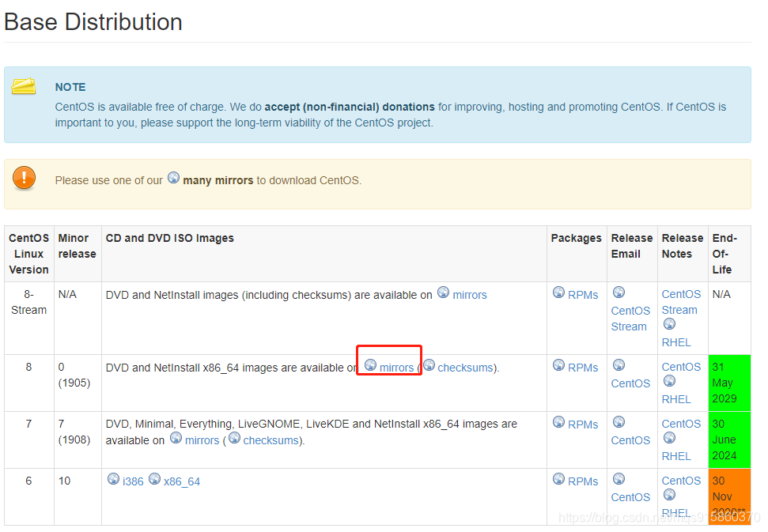
Task: Open RHEL release notes link in 8-Stream row
Action: point(676,342)
